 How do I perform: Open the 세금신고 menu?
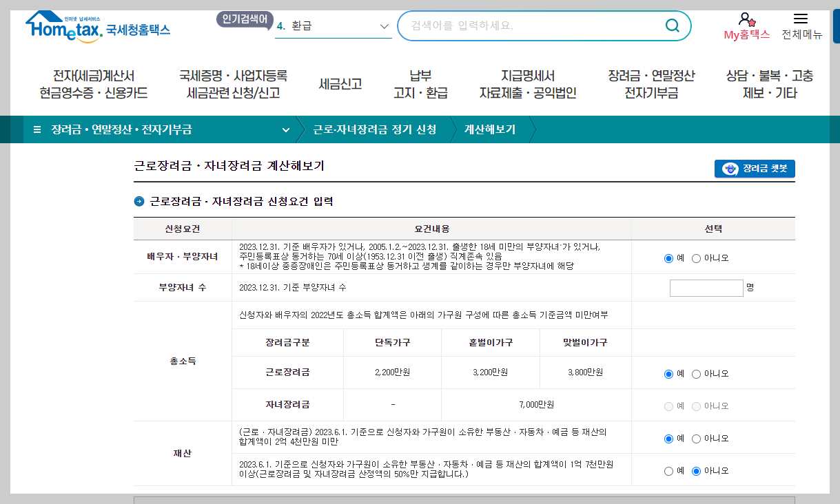click(340, 84)
